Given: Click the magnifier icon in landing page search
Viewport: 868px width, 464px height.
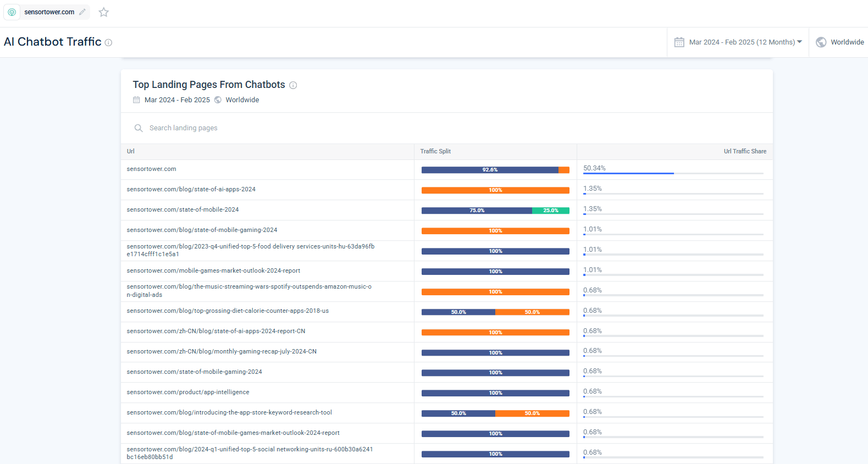Looking at the screenshot, I should pyautogui.click(x=139, y=128).
